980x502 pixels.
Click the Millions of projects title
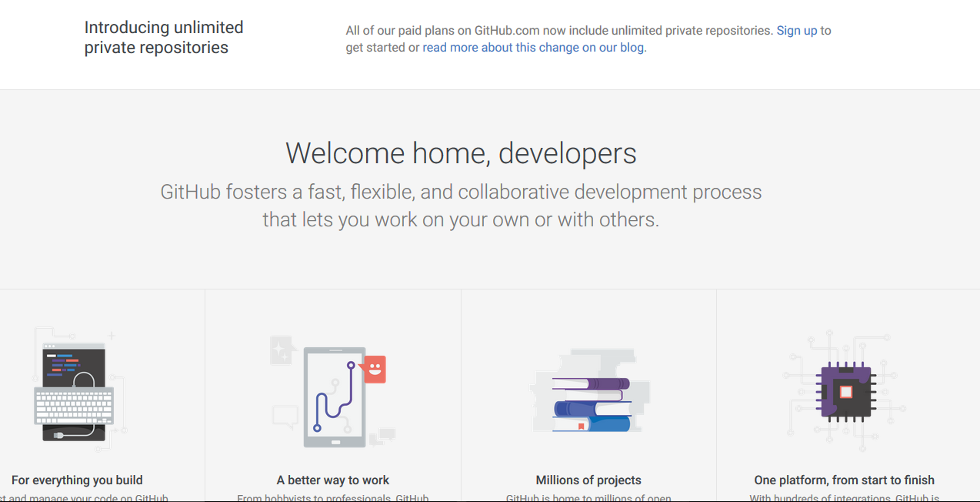(x=588, y=480)
